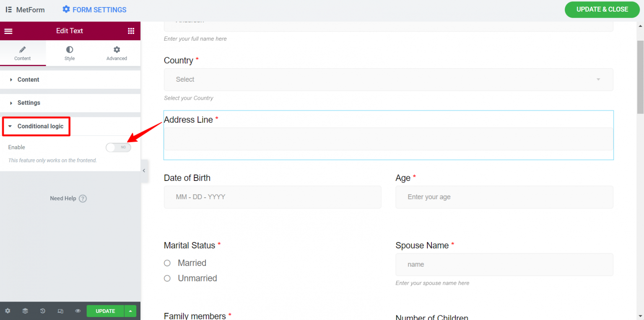
Task: Select the Unmarried radio button
Action: [167, 278]
